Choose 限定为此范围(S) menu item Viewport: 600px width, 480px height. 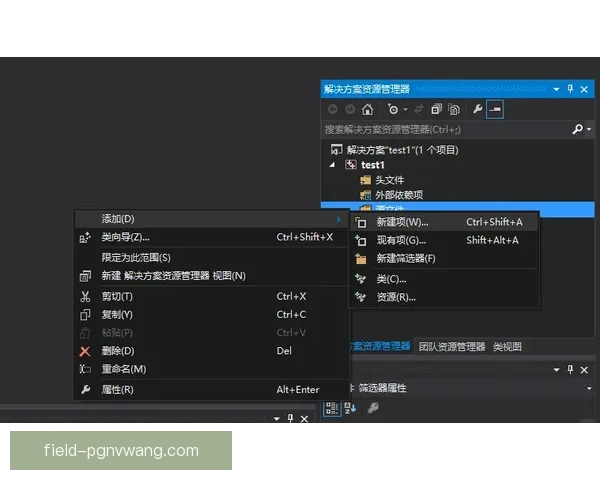point(211,258)
